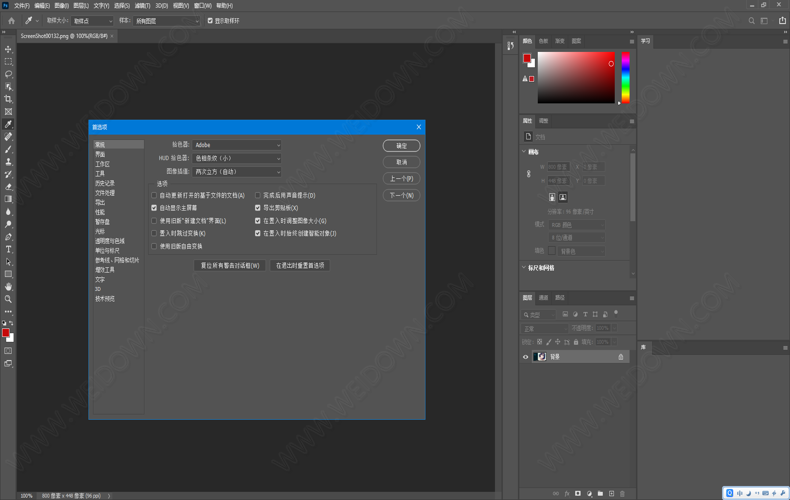The image size is (790, 500).
Task: Select the Horizontal Type tool
Action: 8,249
